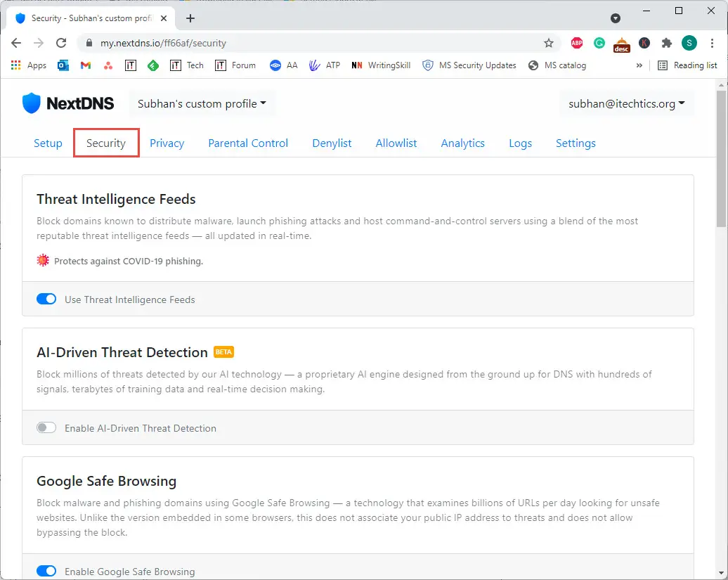Viewport: 728px width, 580px height.
Task: Click 'Protects against COVID-19 phishing.' text
Action: (129, 261)
